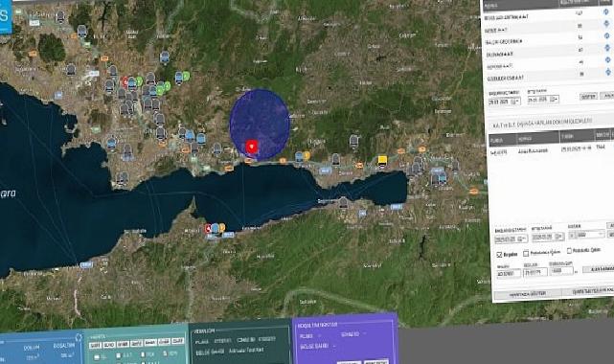The width and height of the screenshot is (614, 364).
Task: Click the lone vehicle marker in the forest northeast of the gulf
Action: coord(354,141)
